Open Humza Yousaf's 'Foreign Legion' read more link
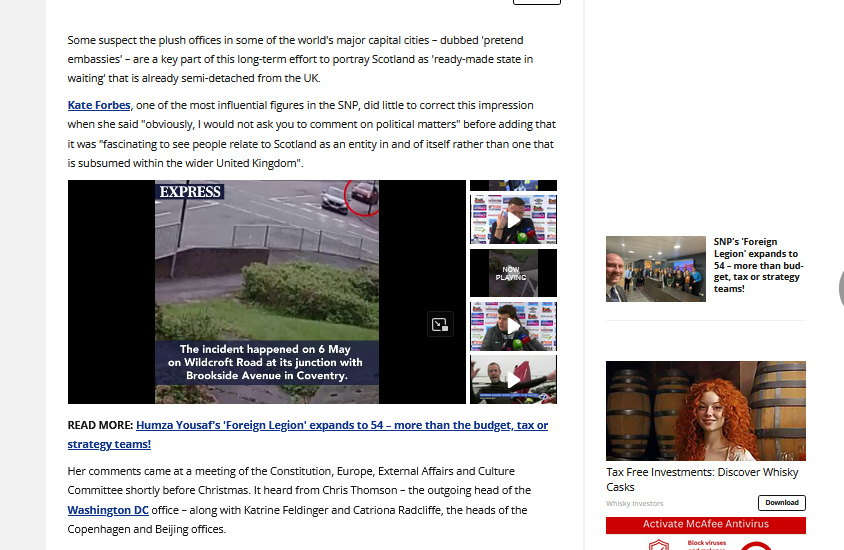The height and width of the screenshot is (550, 844). pyautogui.click(x=308, y=434)
